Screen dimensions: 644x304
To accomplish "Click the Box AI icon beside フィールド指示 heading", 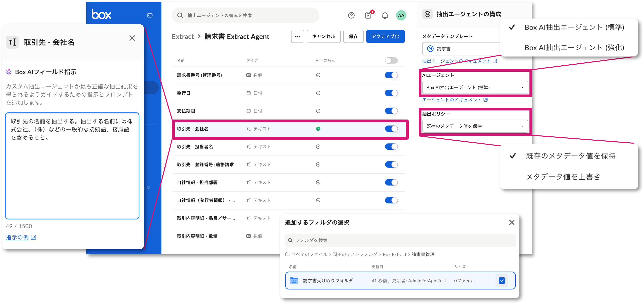I will (9, 72).
